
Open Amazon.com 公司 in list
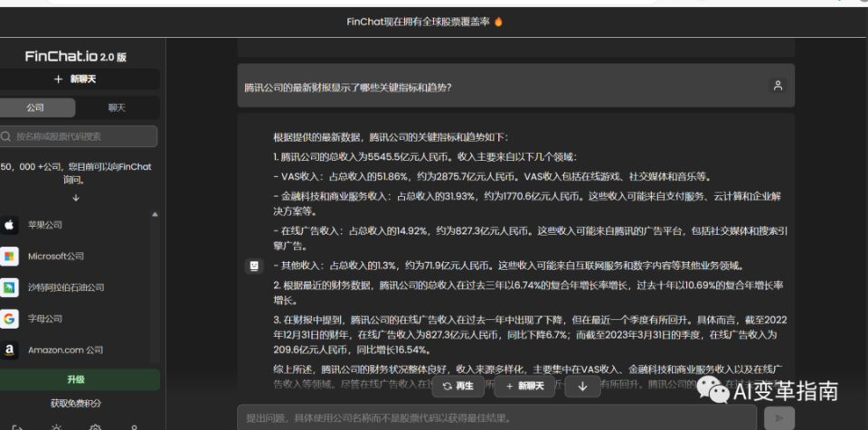click(x=65, y=350)
